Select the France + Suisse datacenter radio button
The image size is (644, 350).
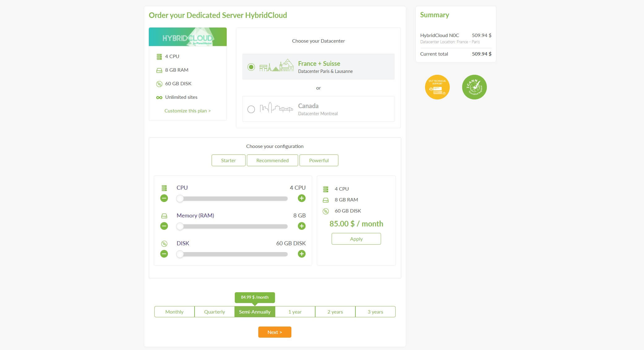[251, 67]
